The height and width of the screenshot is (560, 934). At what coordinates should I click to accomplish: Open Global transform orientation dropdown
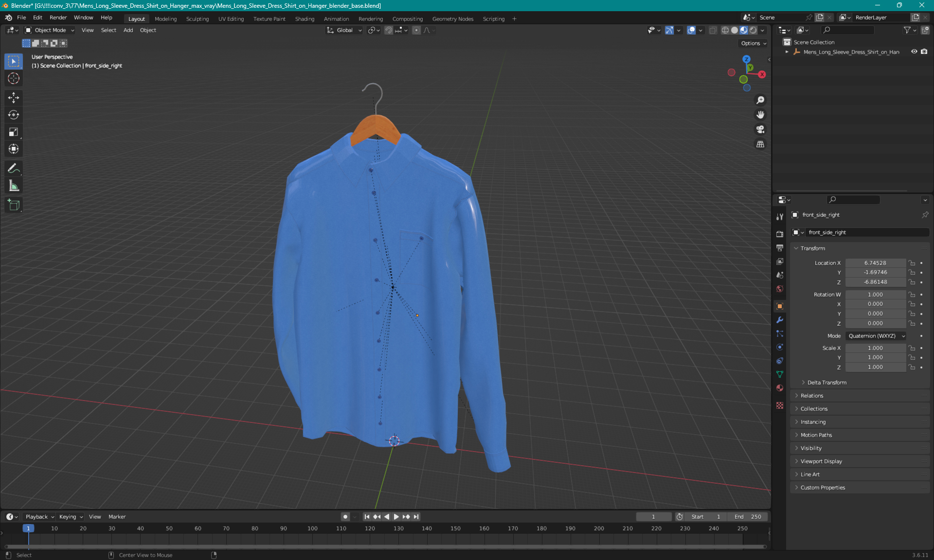(344, 30)
